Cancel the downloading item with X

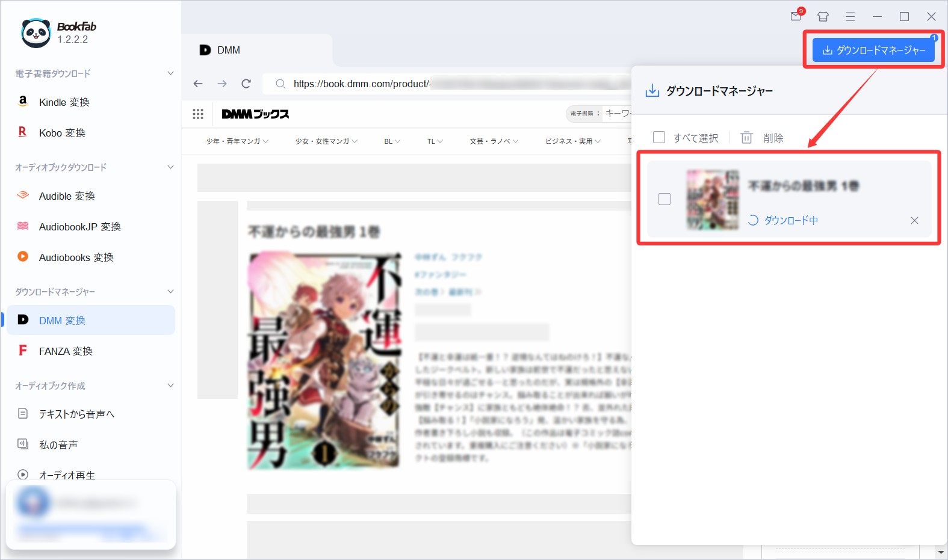click(x=914, y=221)
